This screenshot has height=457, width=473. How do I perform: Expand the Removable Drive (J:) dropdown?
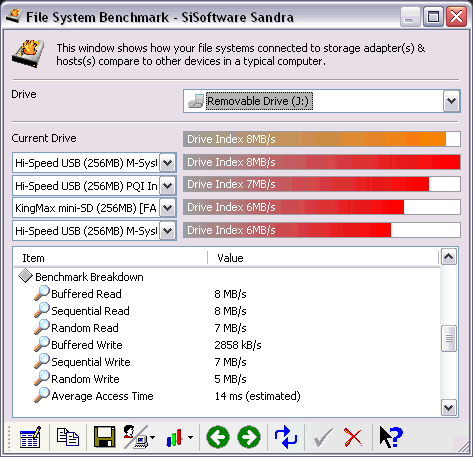tap(452, 101)
